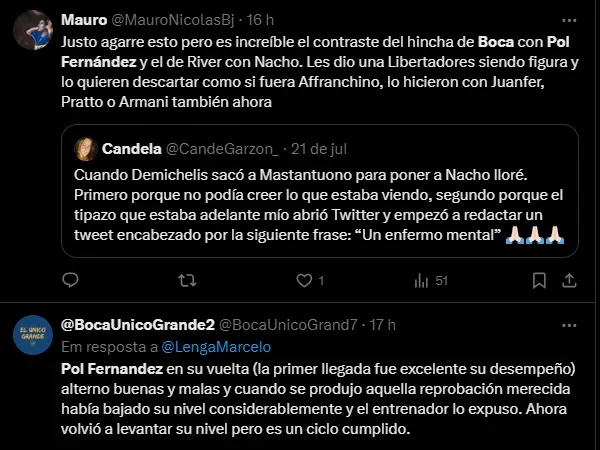The width and height of the screenshot is (600, 450).
Task: Open more options on BocaUnicoGrande2's reply
Action: 570,324
